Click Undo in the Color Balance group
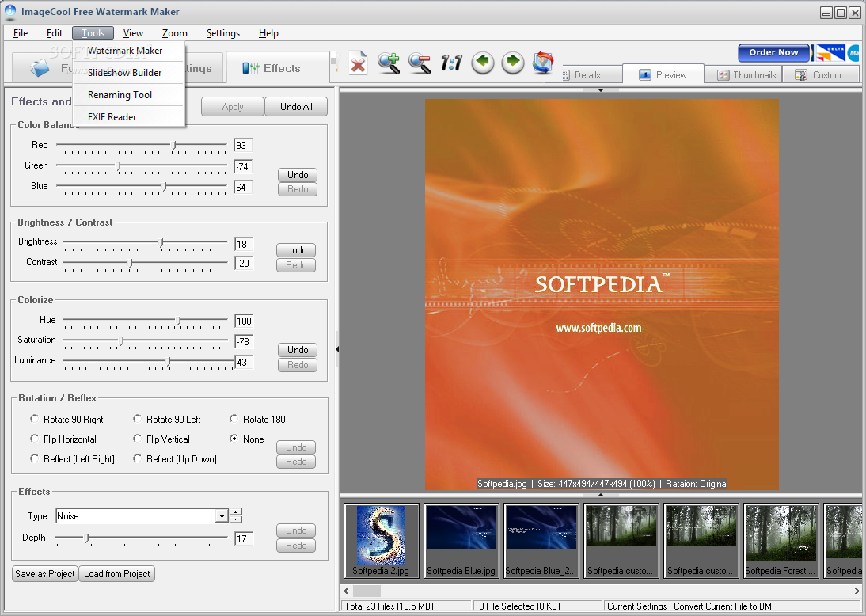 pos(298,175)
